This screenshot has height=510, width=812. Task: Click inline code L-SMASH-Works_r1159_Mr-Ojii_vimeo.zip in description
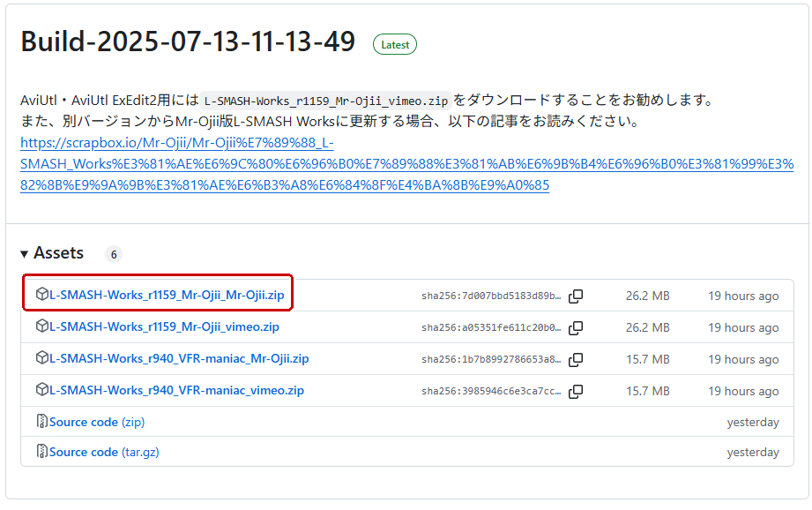coord(325,101)
